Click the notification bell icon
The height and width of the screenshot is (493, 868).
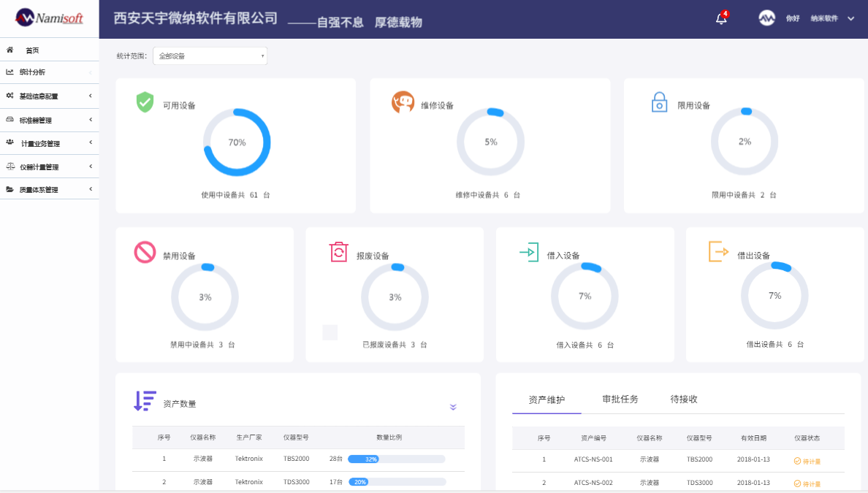(721, 19)
